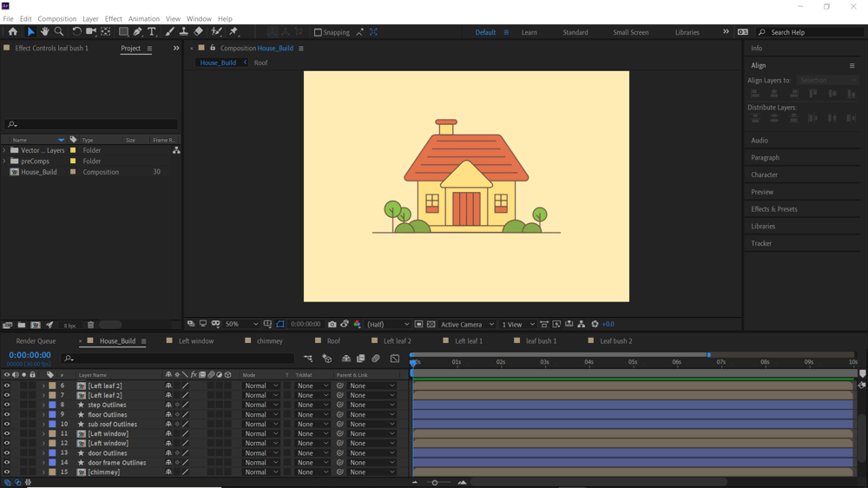
Task: Open the (Half) resolution dropdown
Action: pyautogui.click(x=388, y=324)
